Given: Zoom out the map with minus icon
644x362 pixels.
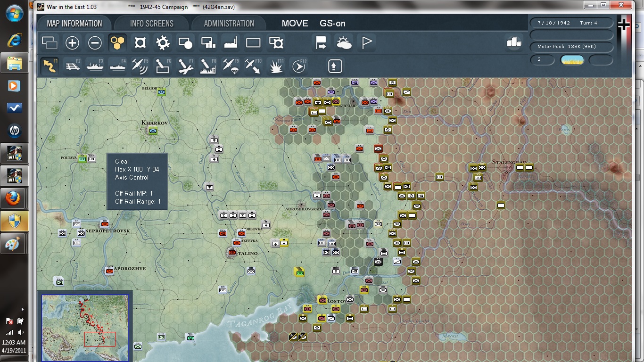Looking at the screenshot, I should pyautogui.click(x=95, y=43).
